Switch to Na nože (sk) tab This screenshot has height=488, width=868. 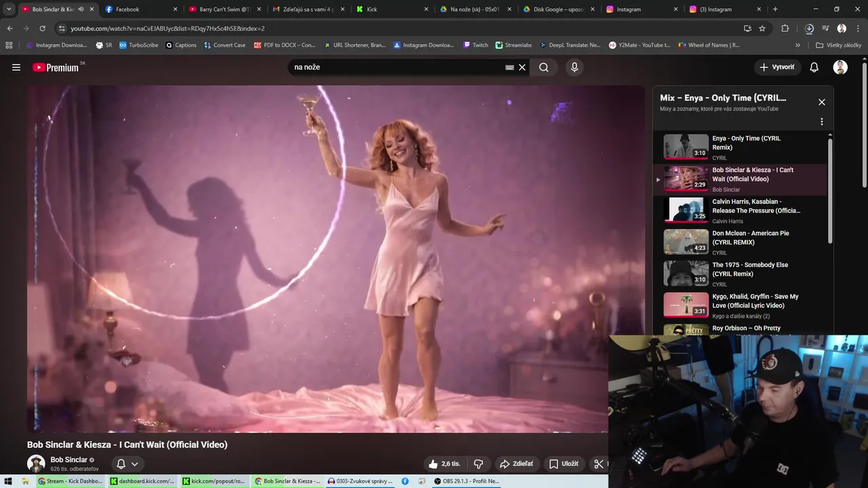(475, 9)
